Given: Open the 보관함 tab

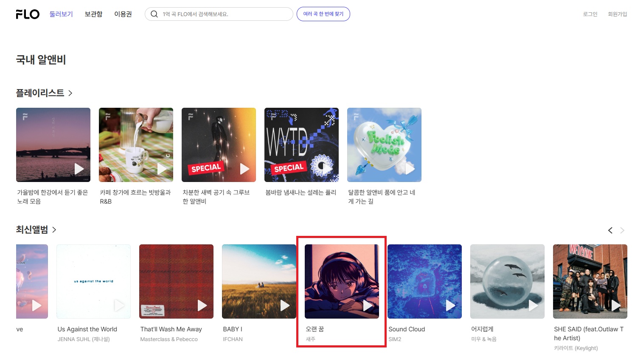Looking at the screenshot, I should [x=93, y=14].
